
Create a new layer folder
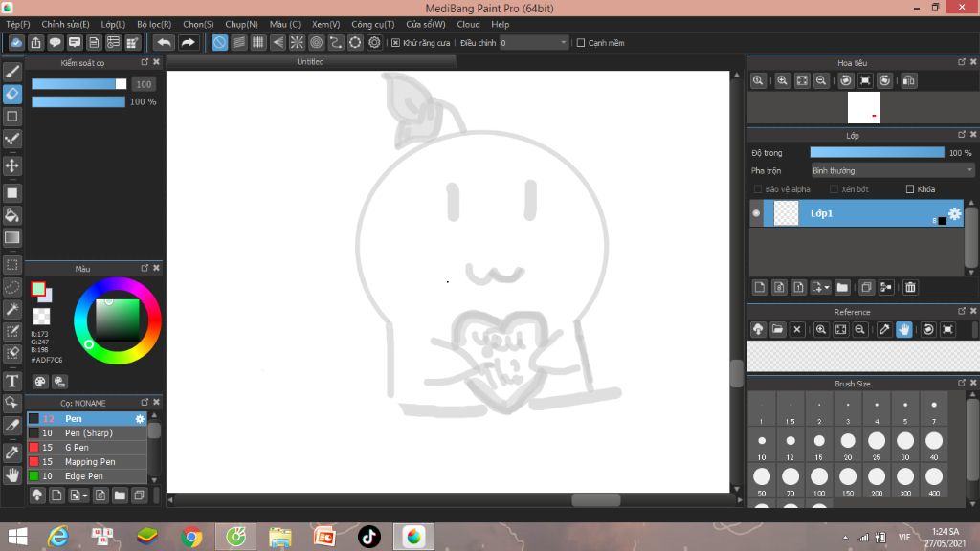(x=842, y=287)
